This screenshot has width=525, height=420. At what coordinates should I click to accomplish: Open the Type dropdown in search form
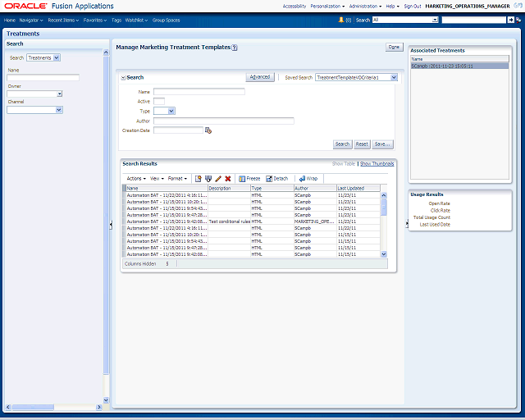171,112
